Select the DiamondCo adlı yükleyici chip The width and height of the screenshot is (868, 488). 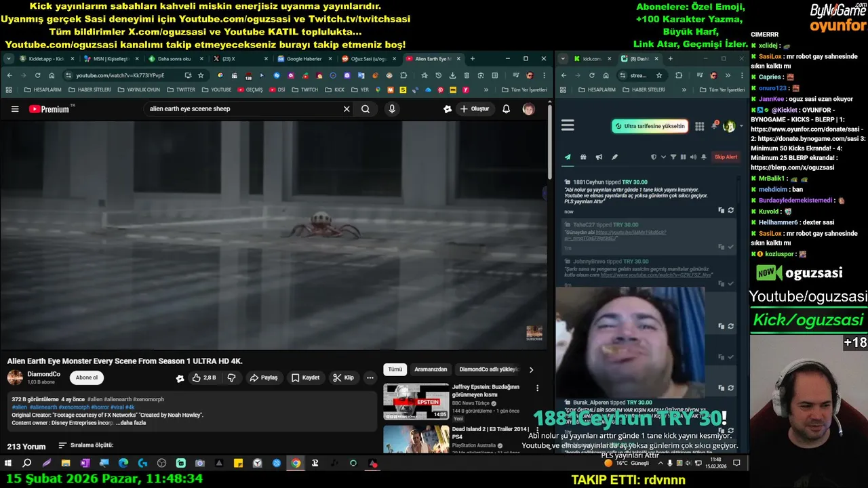(x=489, y=369)
